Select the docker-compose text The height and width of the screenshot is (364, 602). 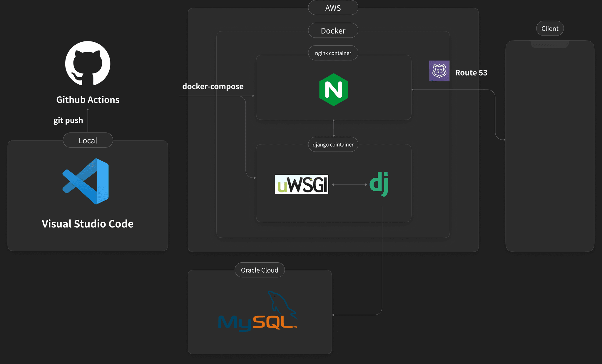pyautogui.click(x=213, y=86)
